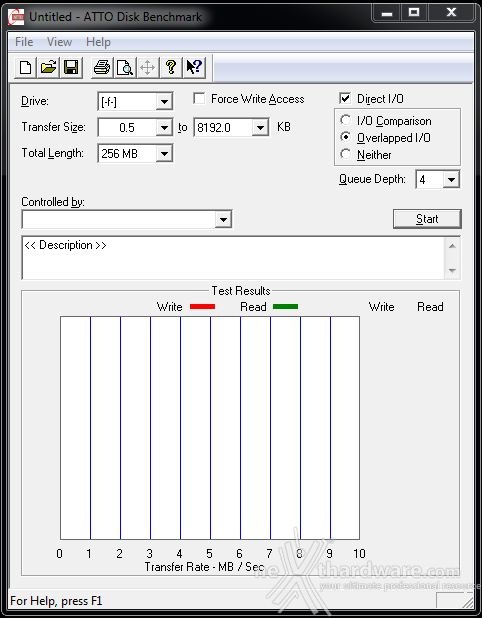Image resolution: width=482 pixels, height=618 pixels.
Task: Click the Open file folder icon
Action: [48, 67]
